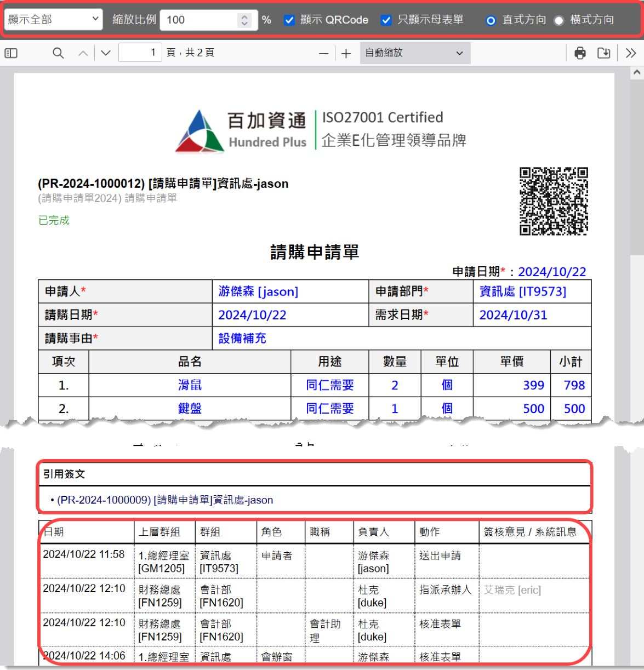Increase 縮放比例 with the up arrow
The image size is (644, 670).
pyautogui.click(x=244, y=16)
